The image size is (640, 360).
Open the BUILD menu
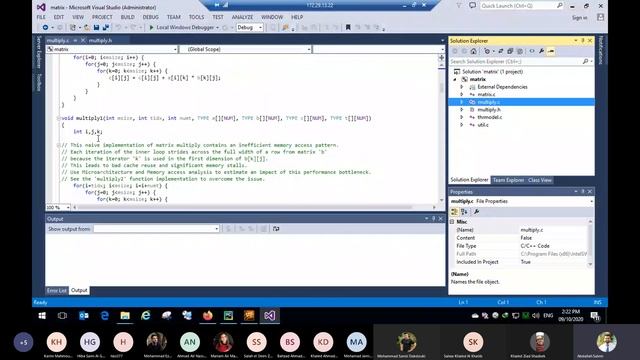pos(127,17)
